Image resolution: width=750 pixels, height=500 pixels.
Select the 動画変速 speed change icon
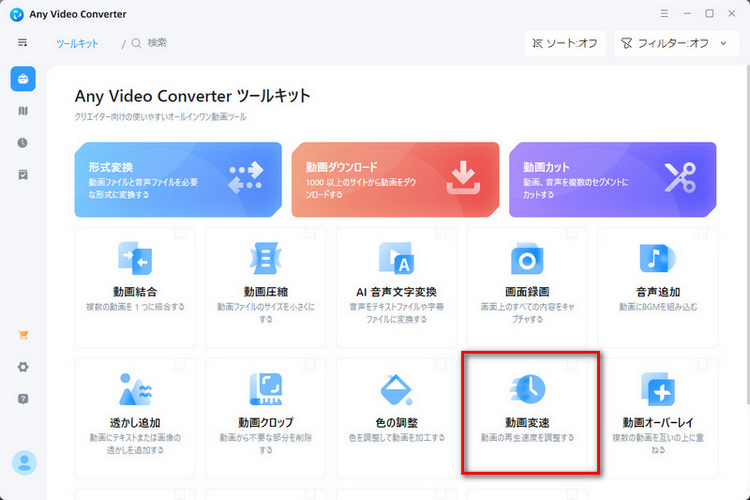527,389
